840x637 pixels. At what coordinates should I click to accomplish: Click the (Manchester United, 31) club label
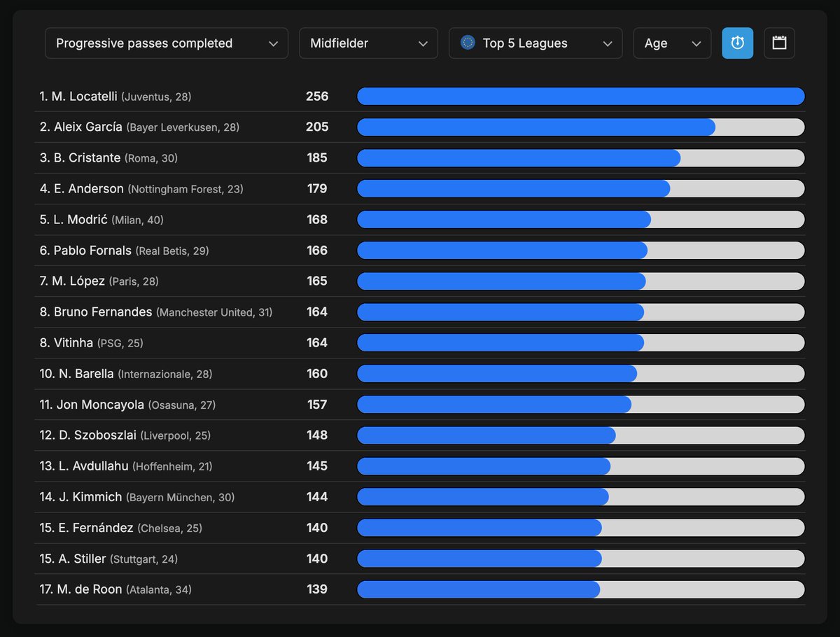pyautogui.click(x=214, y=313)
